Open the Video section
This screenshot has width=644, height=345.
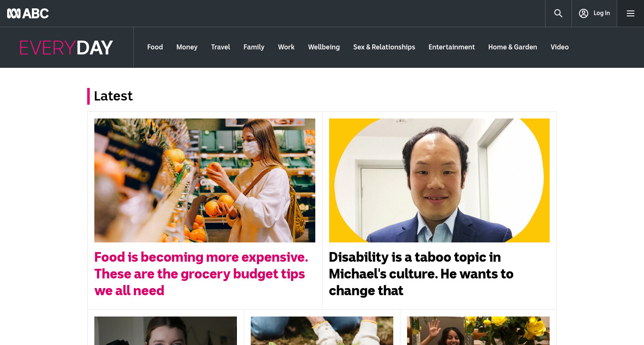pyautogui.click(x=559, y=47)
